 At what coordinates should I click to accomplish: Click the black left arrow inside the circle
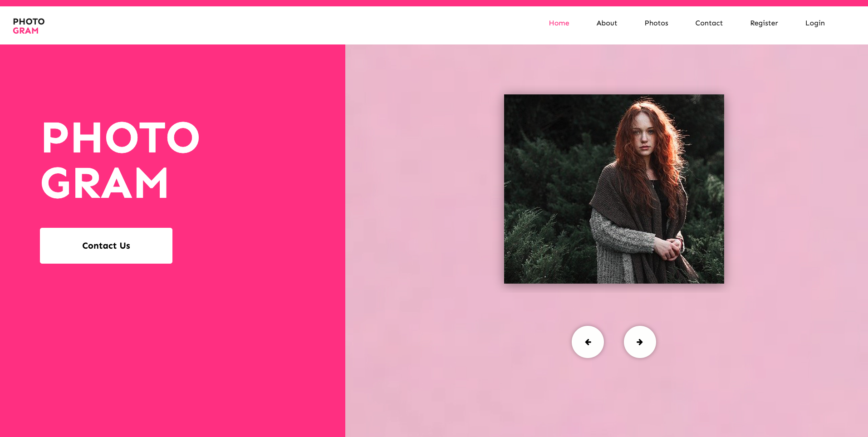(x=588, y=342)
